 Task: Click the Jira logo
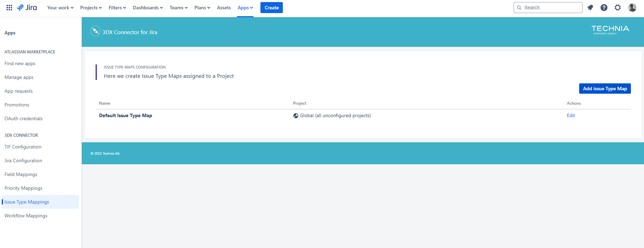pos(27,8)
